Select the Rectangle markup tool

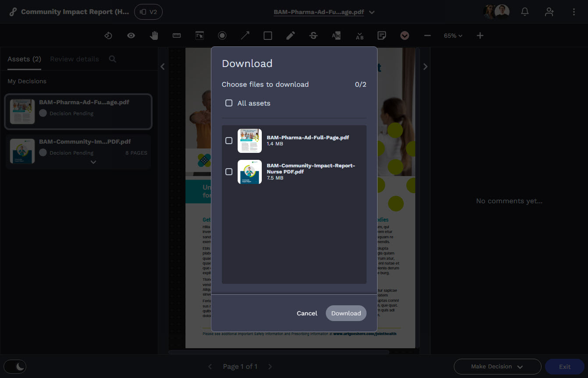(267, 35)
